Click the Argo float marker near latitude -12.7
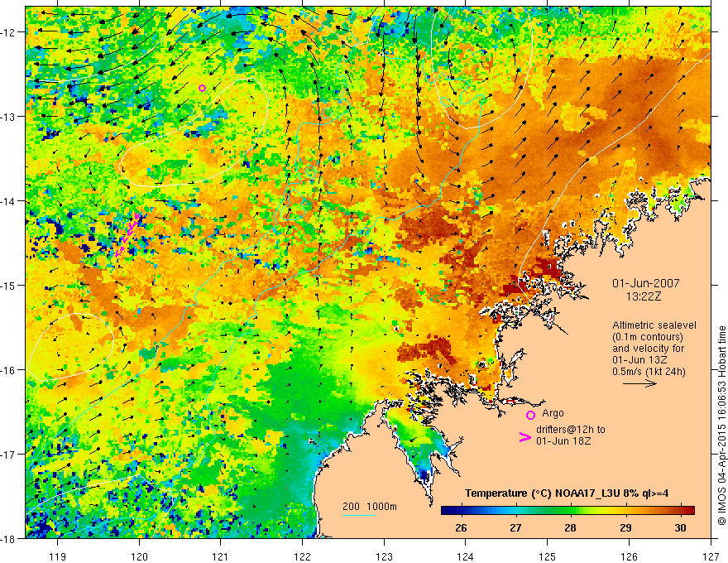This screenshot has height=563, width=728. coord(202,89)
